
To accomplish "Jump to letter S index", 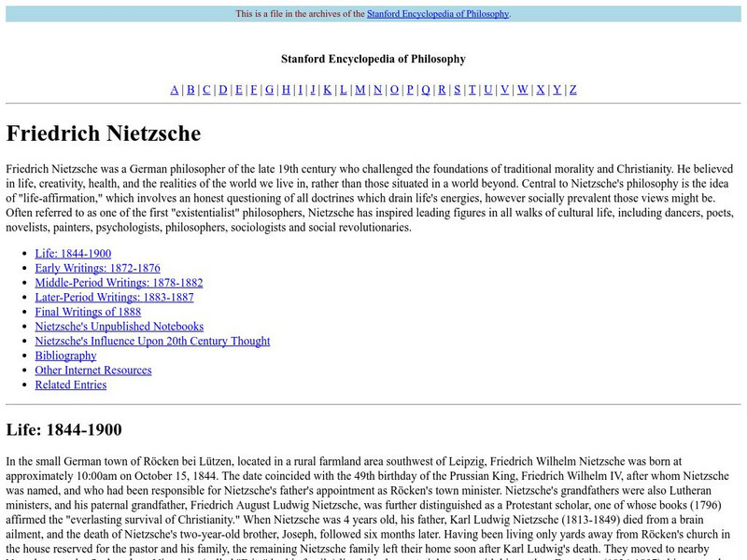I will pos(457,90).
